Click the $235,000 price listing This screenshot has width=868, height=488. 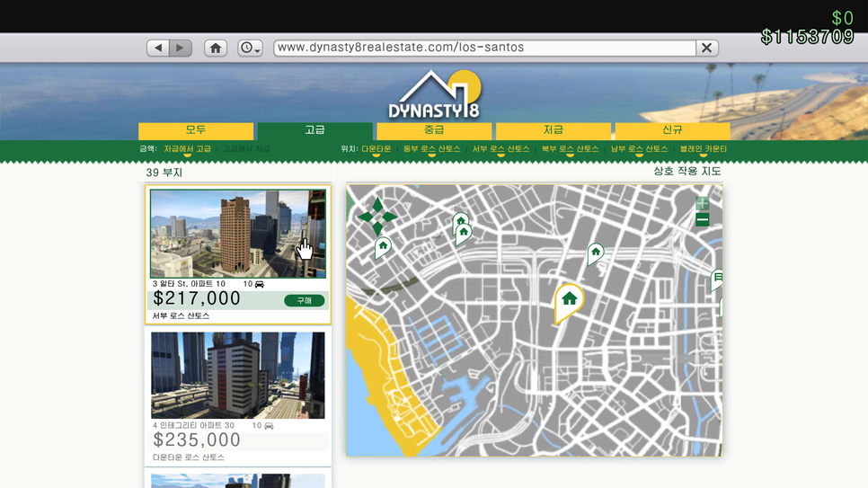tap(197, 440)
